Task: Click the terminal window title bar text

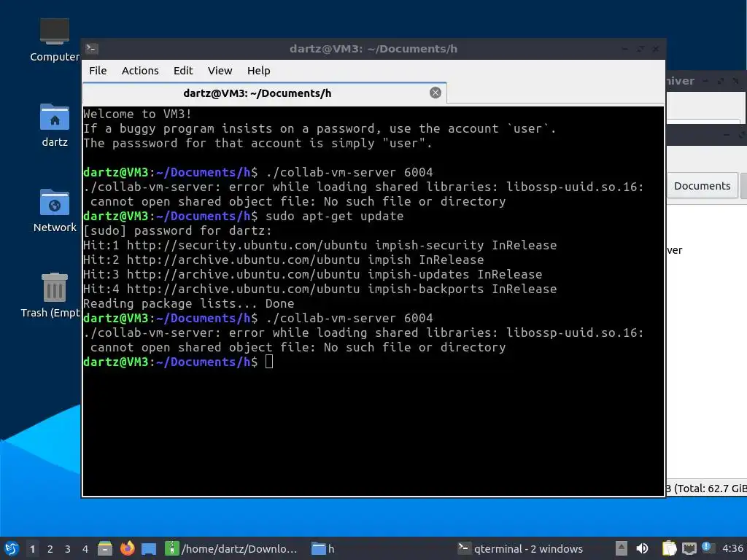Action: pos(373,49)
